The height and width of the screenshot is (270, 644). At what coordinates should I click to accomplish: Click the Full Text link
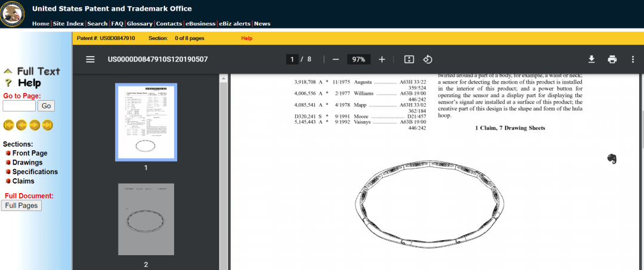point(39,72)
